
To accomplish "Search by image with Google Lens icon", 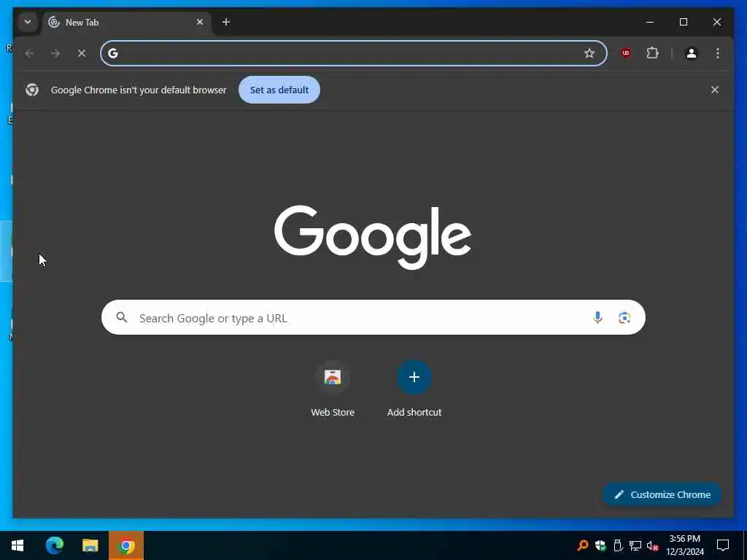I will pyautogui.click(x=624, y=318).
